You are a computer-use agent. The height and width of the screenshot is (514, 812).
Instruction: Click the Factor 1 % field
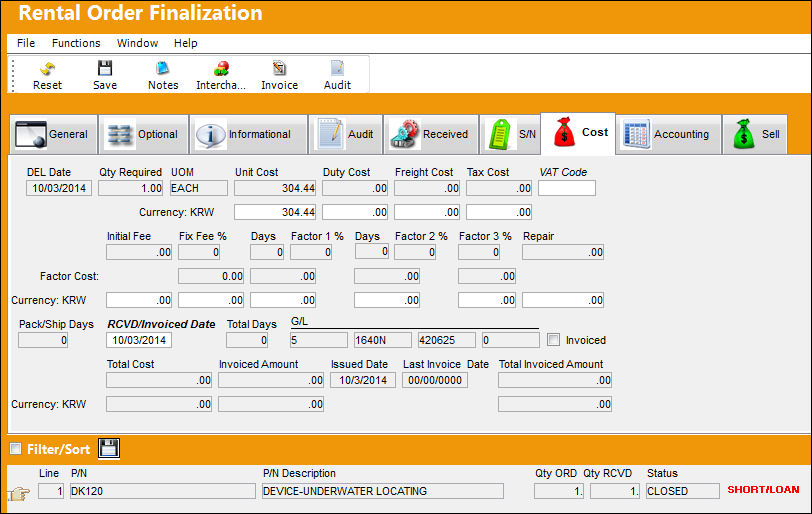[311, 252]
